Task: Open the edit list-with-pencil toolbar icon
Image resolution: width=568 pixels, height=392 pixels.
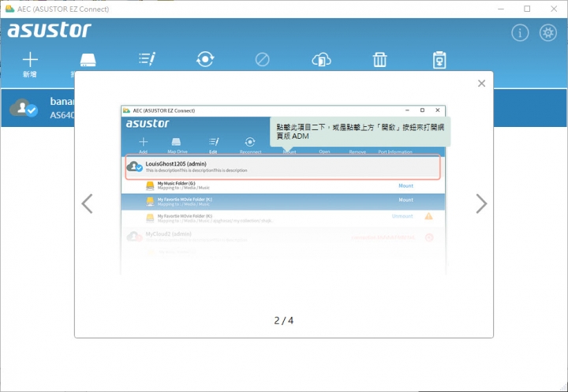Action: click(147, 59)
